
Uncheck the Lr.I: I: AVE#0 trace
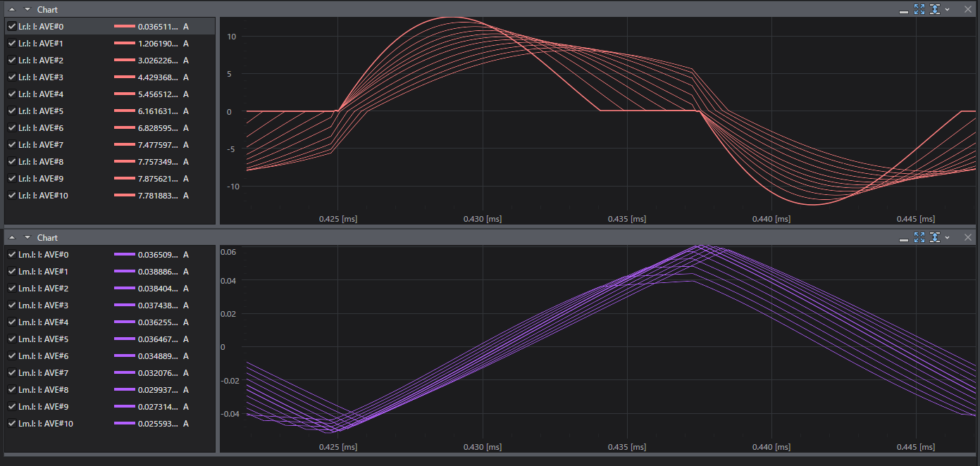11,26
